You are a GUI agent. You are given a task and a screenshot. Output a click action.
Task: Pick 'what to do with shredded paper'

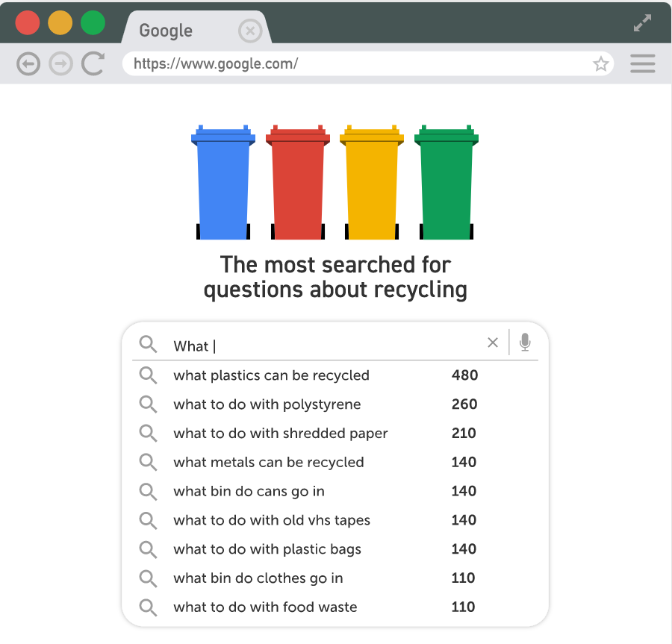click(x=280, y=434)
